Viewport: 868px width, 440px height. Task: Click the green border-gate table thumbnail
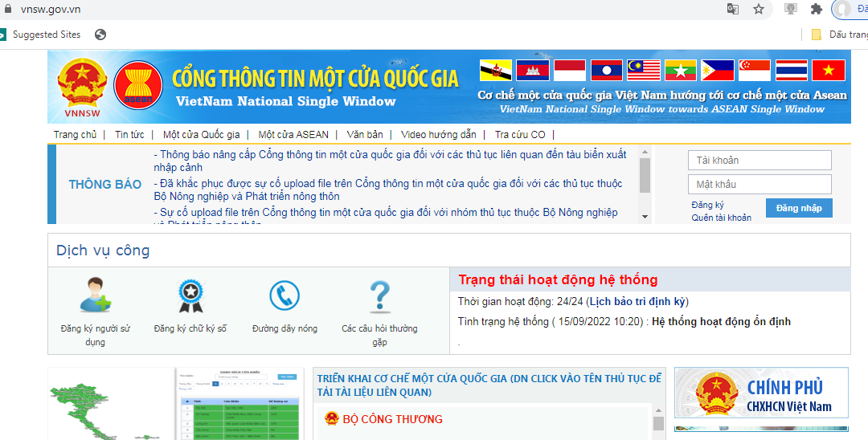[x=240, y=404]
